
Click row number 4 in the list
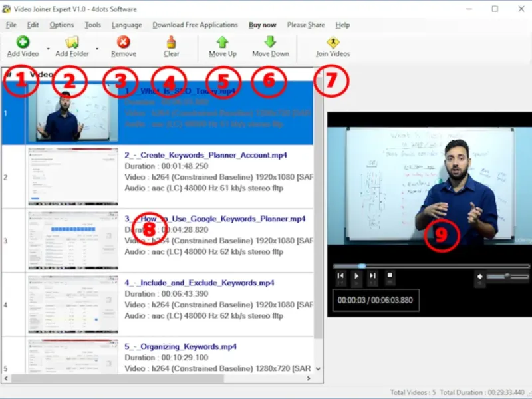5,305
